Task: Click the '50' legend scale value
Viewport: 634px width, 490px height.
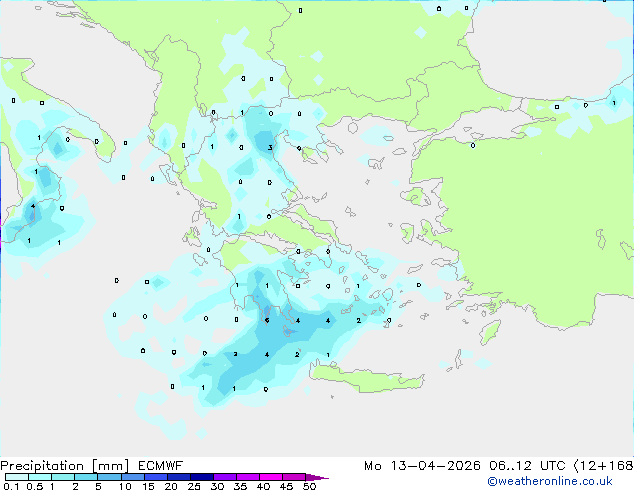Action: click(309, 486)
